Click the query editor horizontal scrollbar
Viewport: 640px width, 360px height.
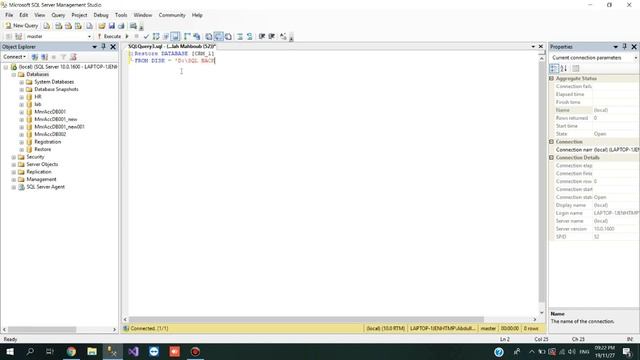click(306, 319)
